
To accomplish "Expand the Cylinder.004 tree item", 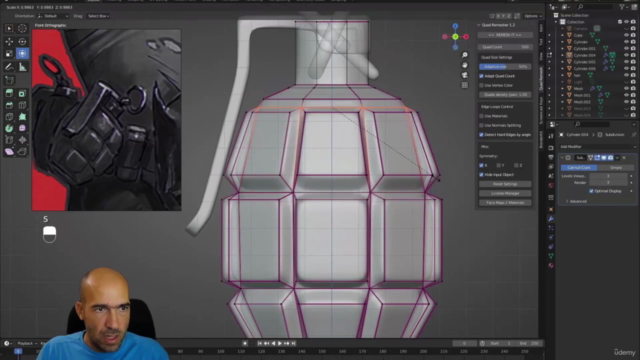I will 562,55.
